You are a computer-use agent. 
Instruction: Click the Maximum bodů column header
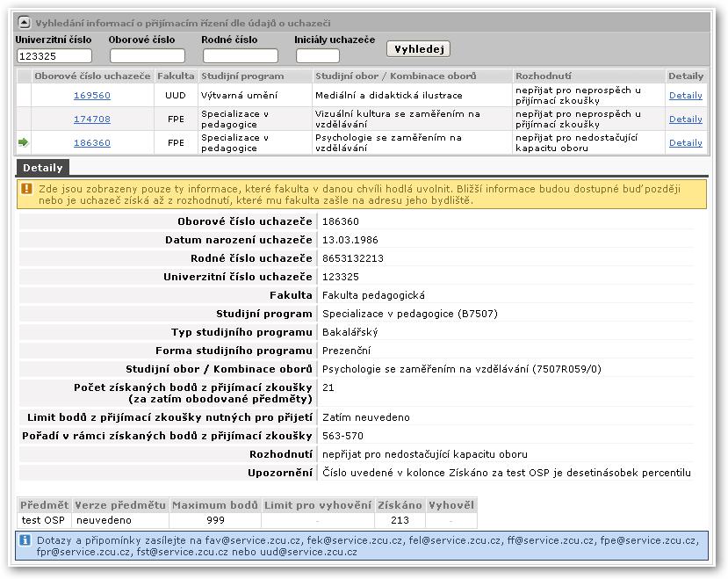pos(215,505)
